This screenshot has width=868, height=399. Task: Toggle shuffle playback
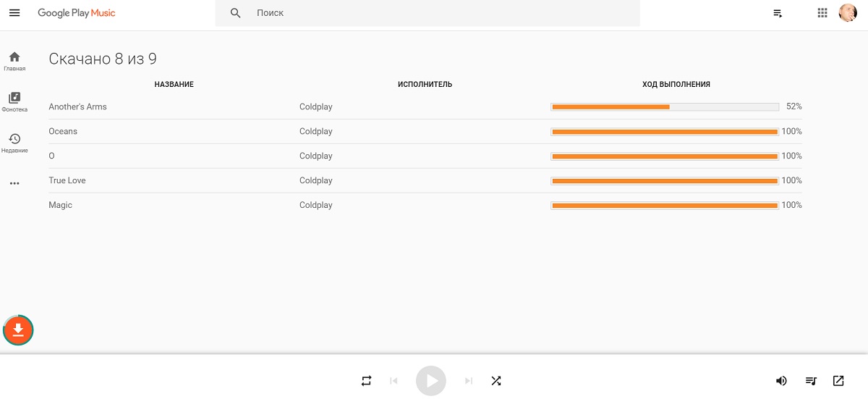tap(496, 381)
